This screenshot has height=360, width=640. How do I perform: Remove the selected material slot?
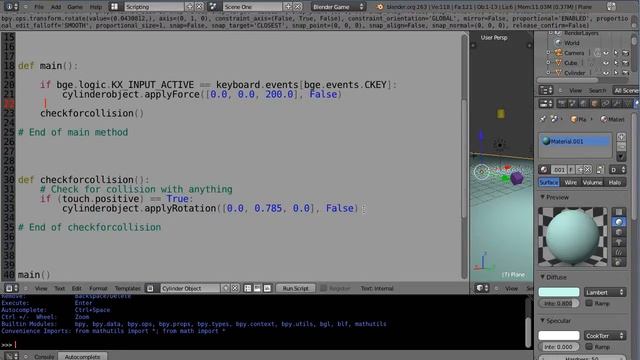pyautogui.click(x=621, y=146)
